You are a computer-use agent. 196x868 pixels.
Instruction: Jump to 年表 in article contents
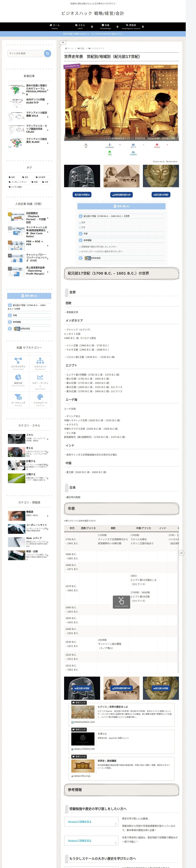85,233
